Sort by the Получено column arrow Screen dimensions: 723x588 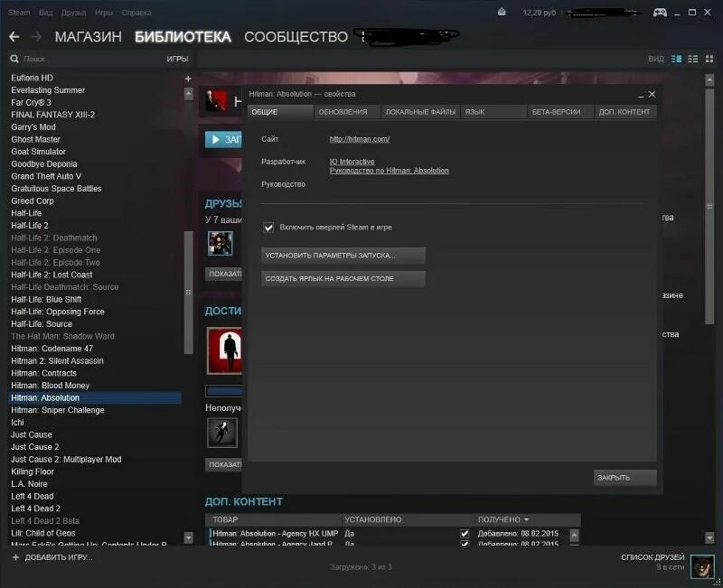point(527,519)
